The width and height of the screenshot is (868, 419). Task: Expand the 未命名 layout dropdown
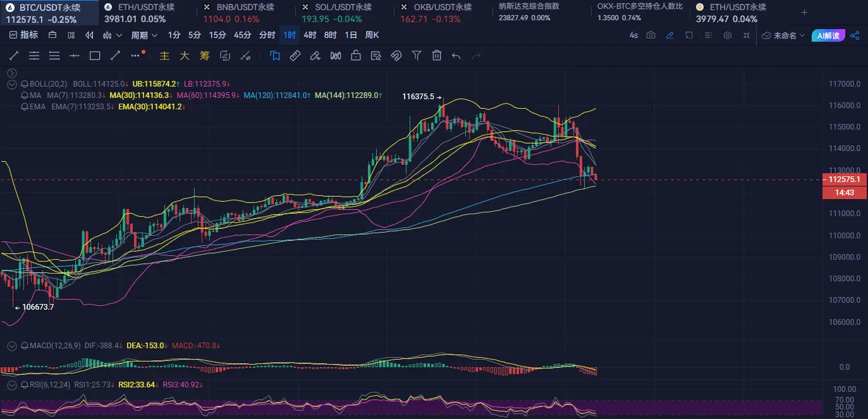[784, 35]
